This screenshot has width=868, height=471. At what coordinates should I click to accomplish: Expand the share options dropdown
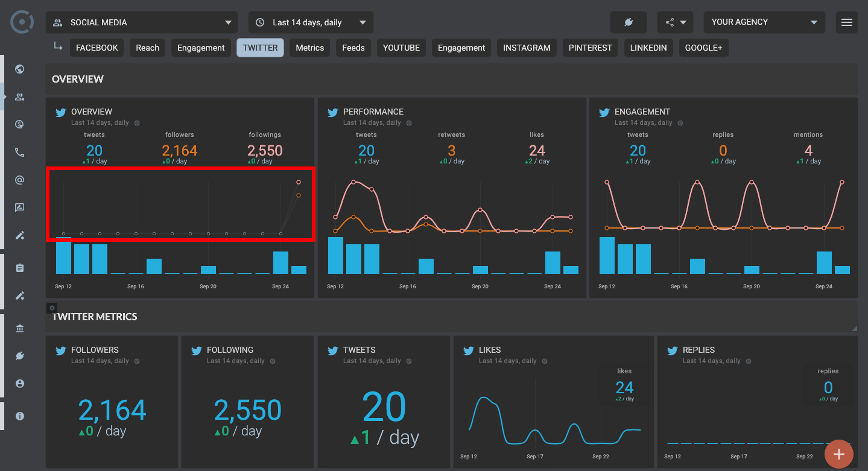pos(675,22)
